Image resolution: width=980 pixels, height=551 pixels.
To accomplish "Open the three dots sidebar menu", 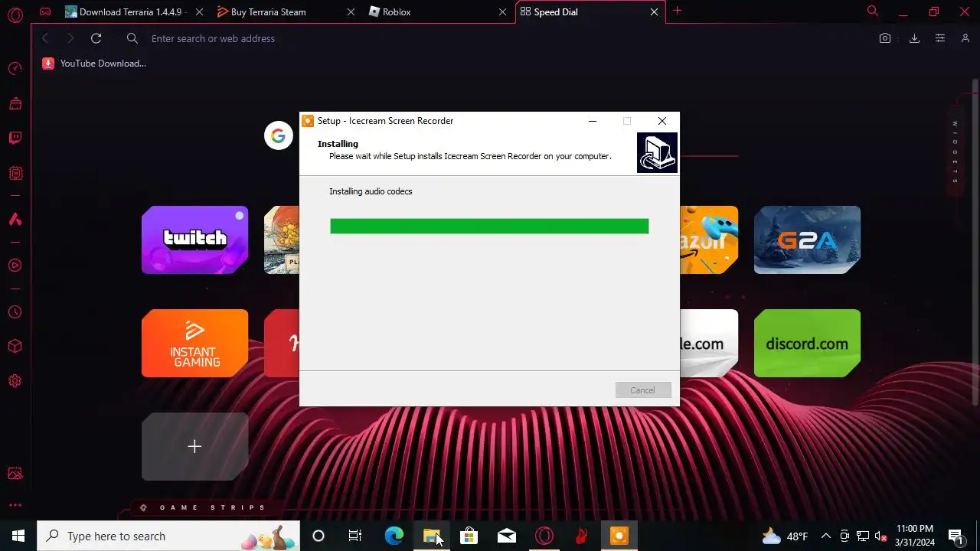I will (x=15, y=505).
